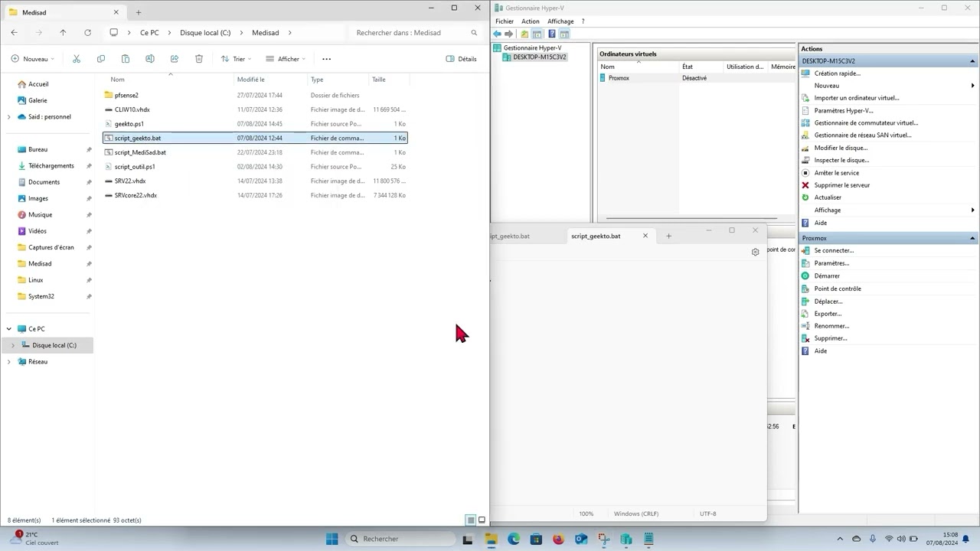Click the Cut icon in Explorer toolbar
Screen dimensions: 980x551
coord(76,59)
